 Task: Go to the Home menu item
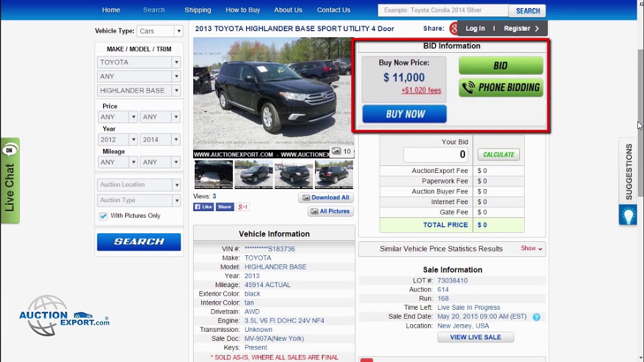point(111,10)
